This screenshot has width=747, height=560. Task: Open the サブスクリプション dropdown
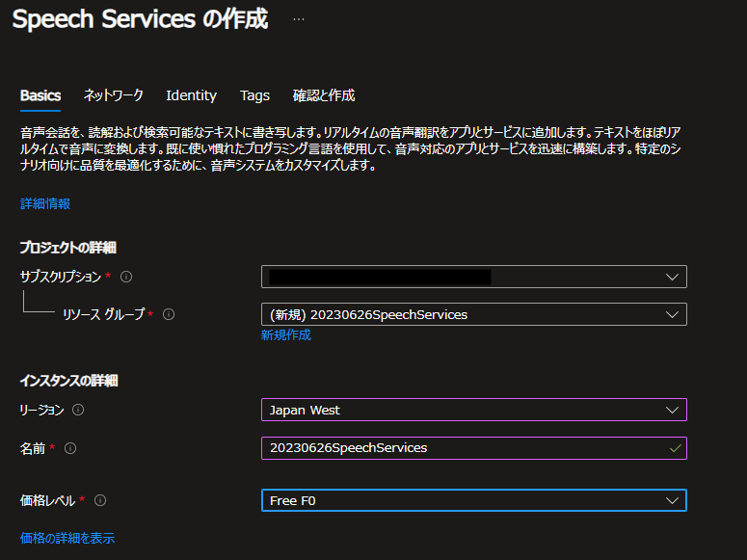474,277
